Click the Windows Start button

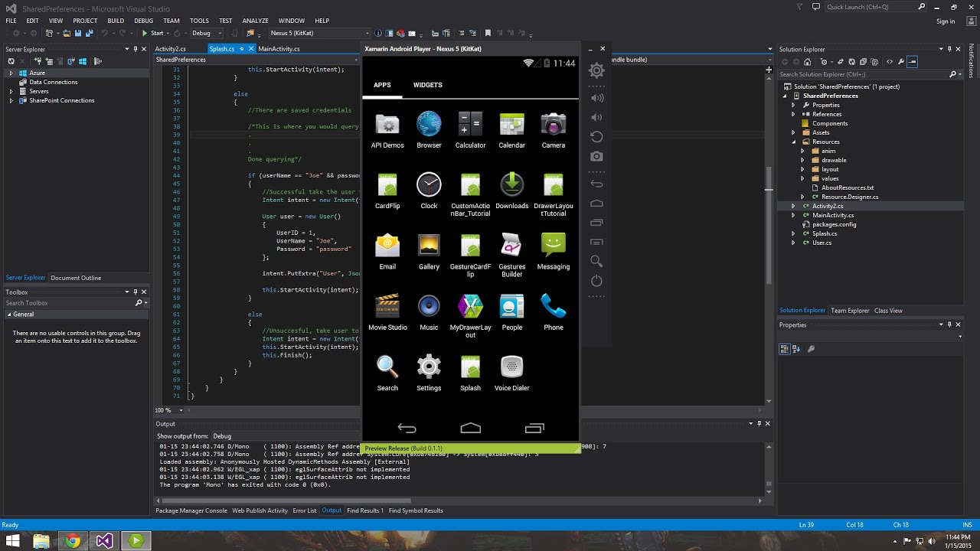[x=12, y=541]
